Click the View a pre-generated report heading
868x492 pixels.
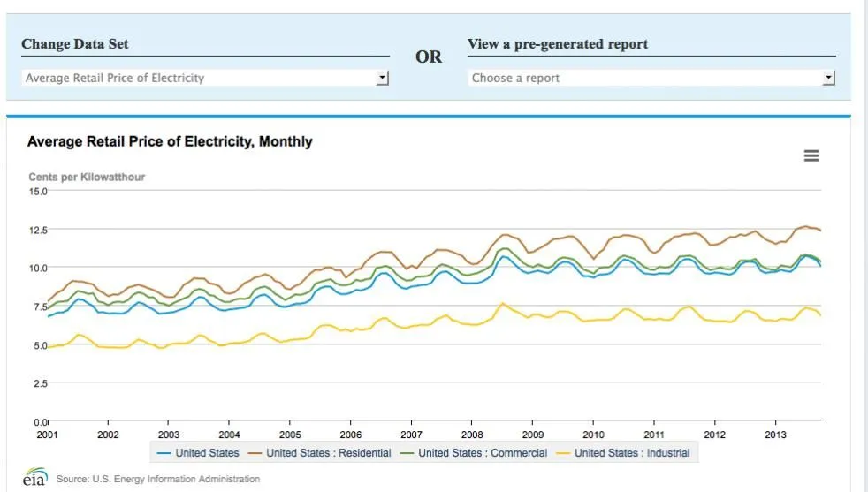tap(557, 44)
